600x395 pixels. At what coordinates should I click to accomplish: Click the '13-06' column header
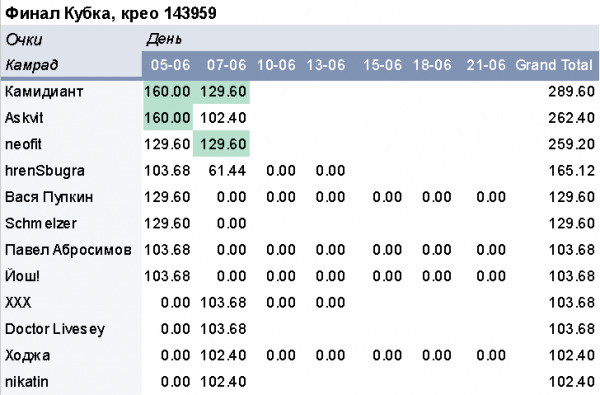[x=326, y=65]
